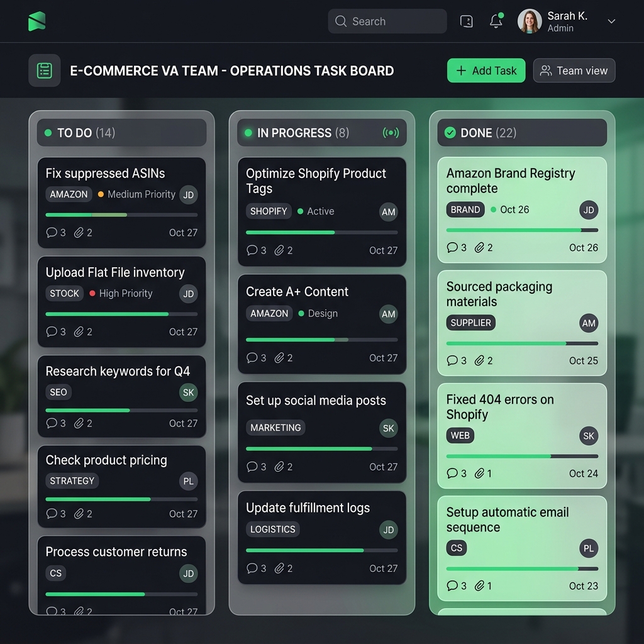The width and height of the screenshot is (644, 644).
Task: Open Optimize Shopify Product Tags card
Action: click(321, 212)
